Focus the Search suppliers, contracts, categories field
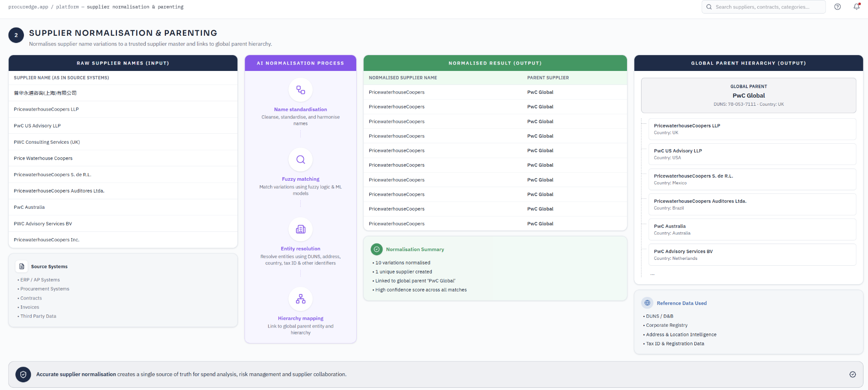 pos(764,7)
